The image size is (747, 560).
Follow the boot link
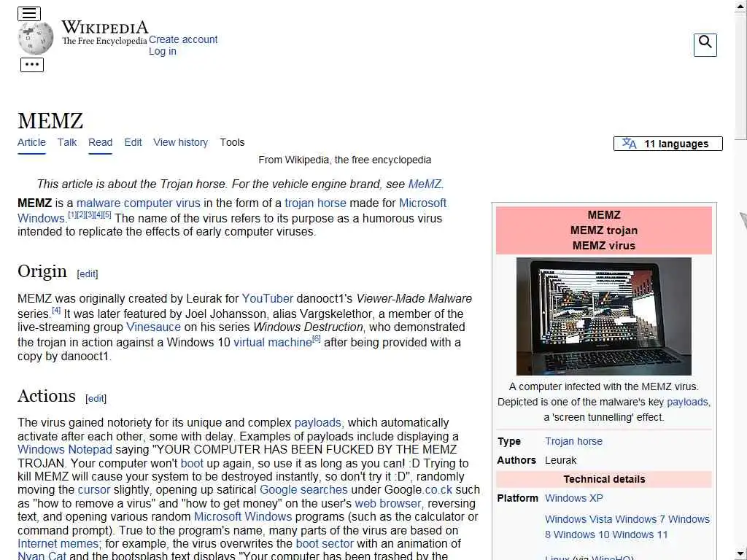click(192, 463)
